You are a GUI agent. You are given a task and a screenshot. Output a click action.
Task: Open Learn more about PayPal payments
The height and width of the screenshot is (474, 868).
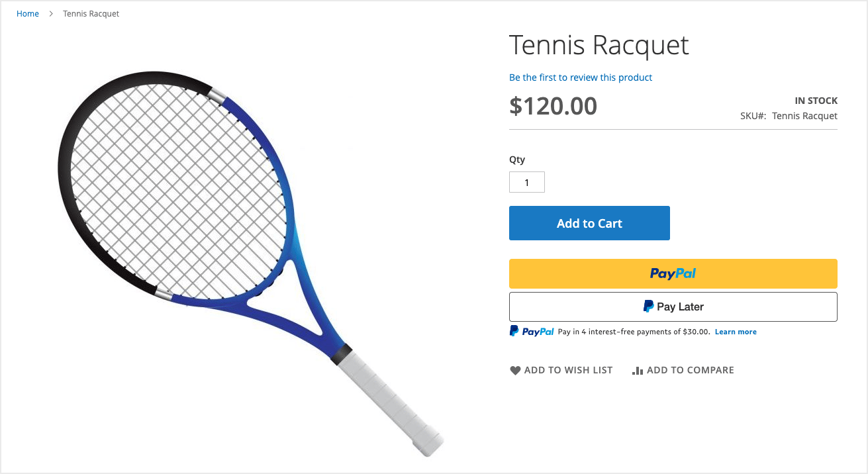(x=736, y=332)
